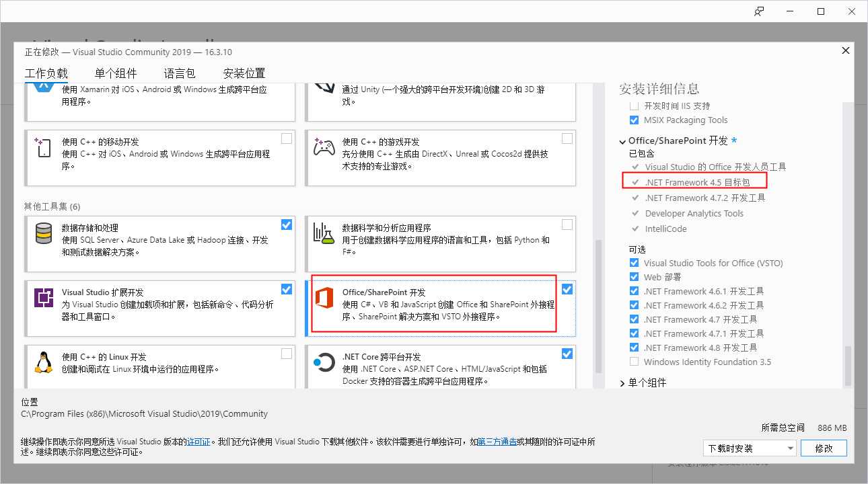Screen dimensions: 868x484
Task: Uncheck .NET Framework 4.6.2 development tools
Action: point(634,305)
